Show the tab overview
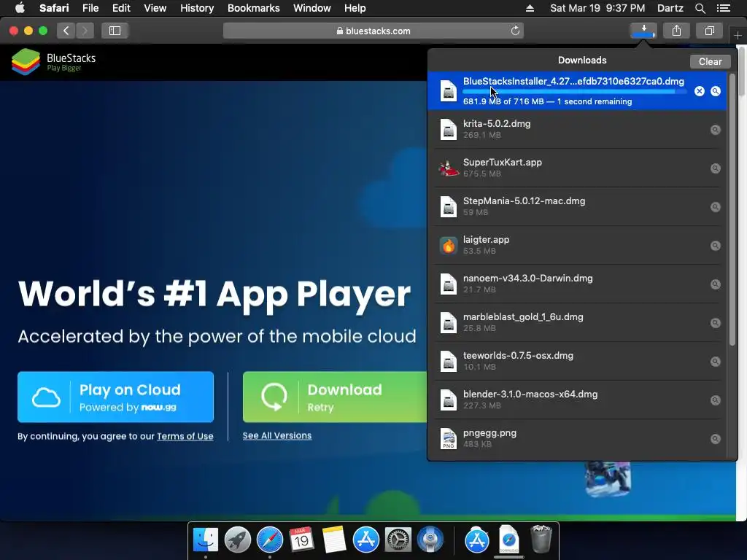Viewport: 747px width, 560px height. tap(709, 31)
